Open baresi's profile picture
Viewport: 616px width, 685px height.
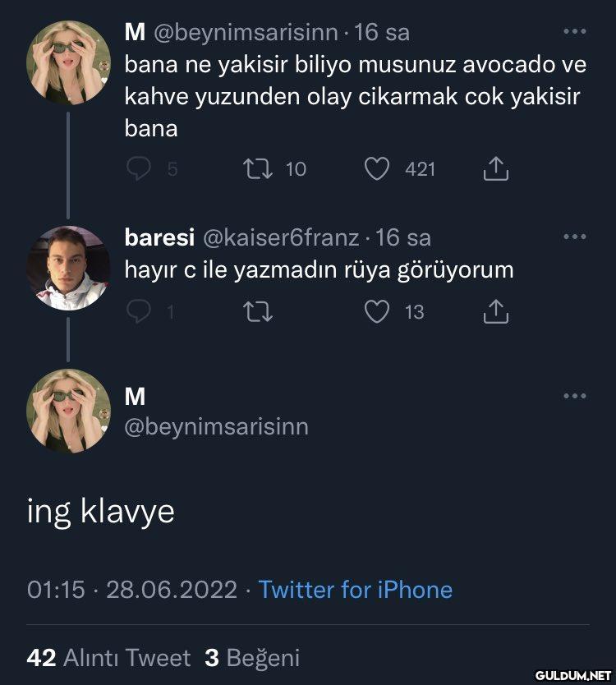pos(68,268)
